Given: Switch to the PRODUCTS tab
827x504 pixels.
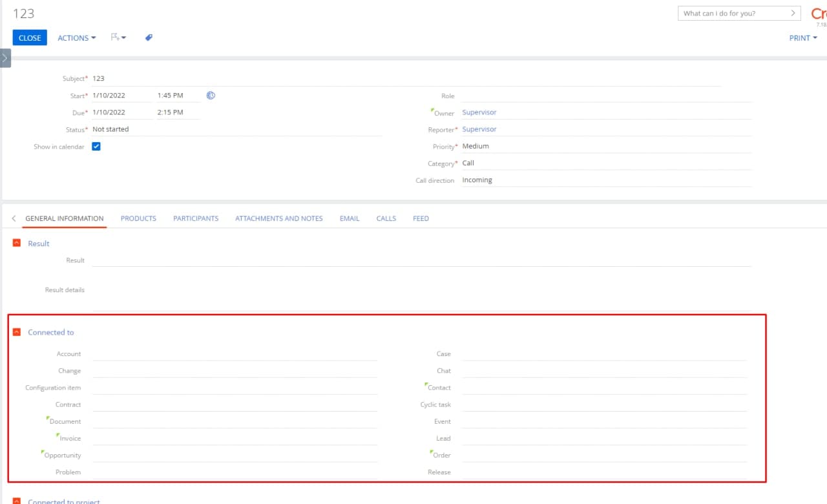Looking at the screenshot, I should pos(138,218).
